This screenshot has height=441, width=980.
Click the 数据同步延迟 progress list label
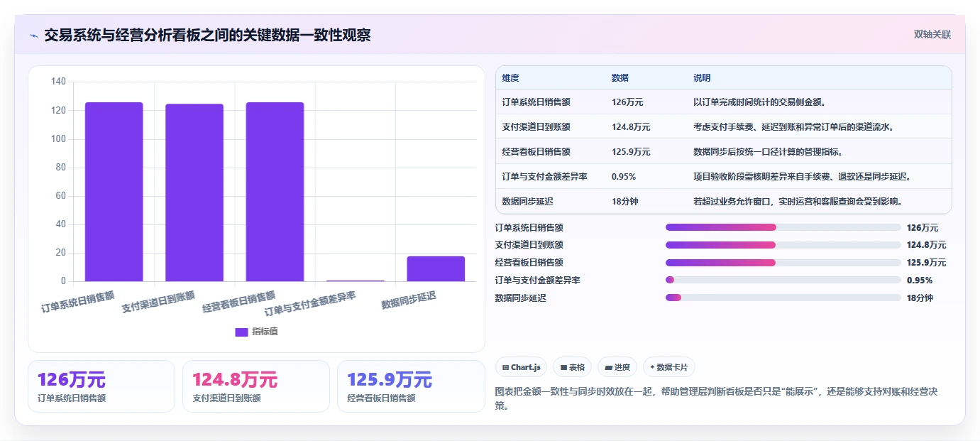click(521, 298)
